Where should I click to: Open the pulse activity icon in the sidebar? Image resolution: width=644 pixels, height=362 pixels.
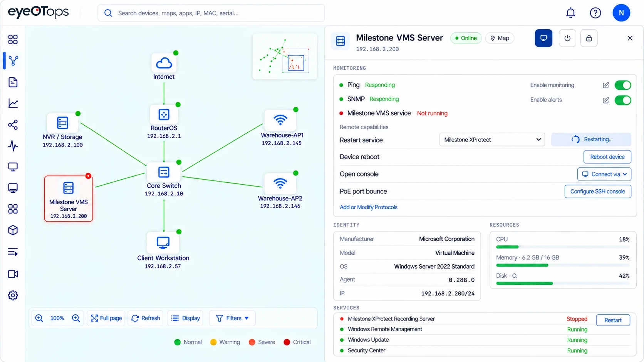click(x=13, y=146)
